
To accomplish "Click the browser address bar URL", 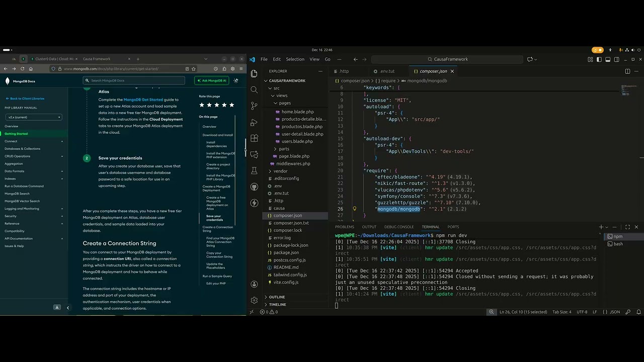I will point(111,69).
